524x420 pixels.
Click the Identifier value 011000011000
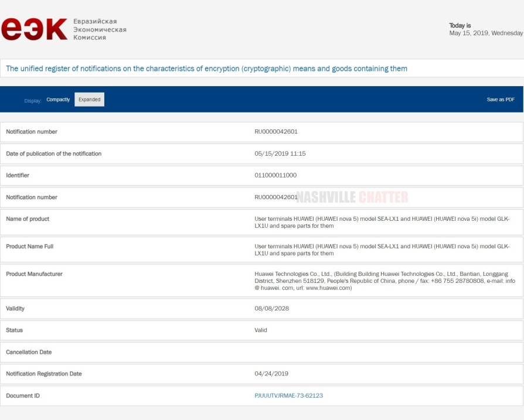[x=275, y=175]
